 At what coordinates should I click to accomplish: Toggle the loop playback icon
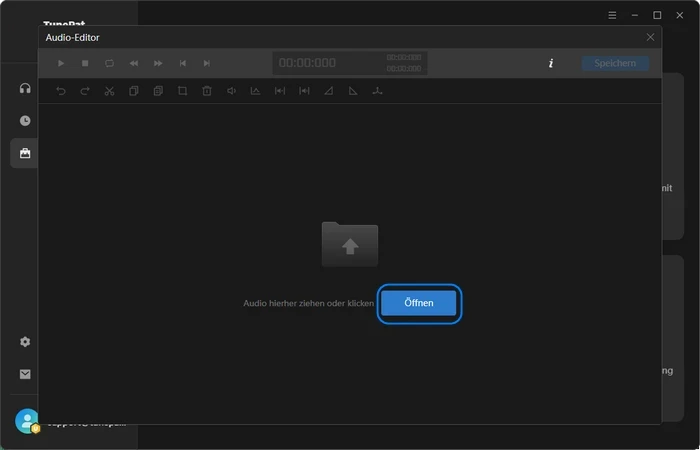coord(109,63)
